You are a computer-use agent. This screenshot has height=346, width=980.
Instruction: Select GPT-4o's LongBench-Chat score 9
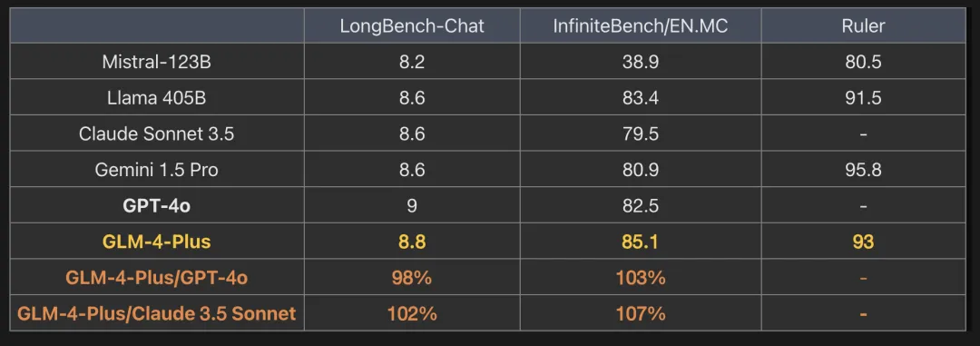412,206
